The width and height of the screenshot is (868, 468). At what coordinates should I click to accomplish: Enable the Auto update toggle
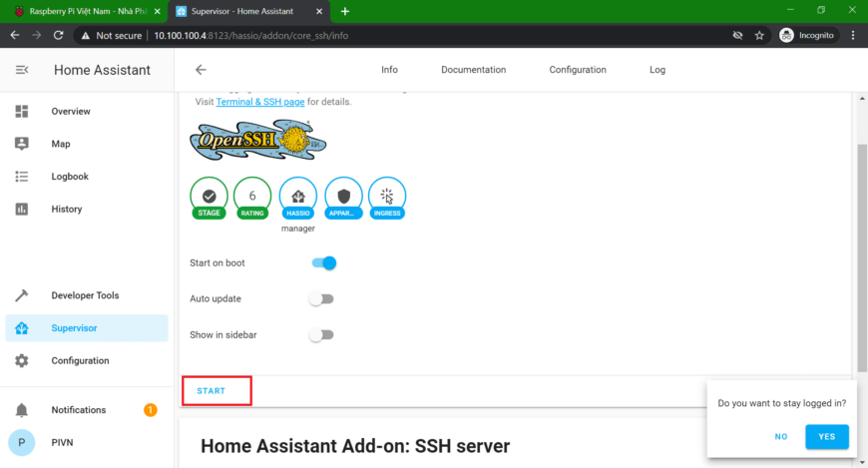click(320, 298)
